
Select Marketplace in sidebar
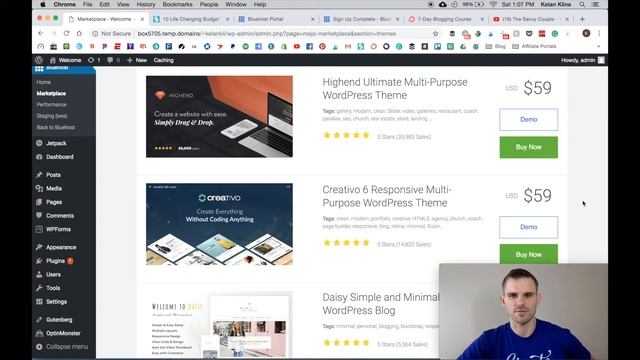coord(51,93)
